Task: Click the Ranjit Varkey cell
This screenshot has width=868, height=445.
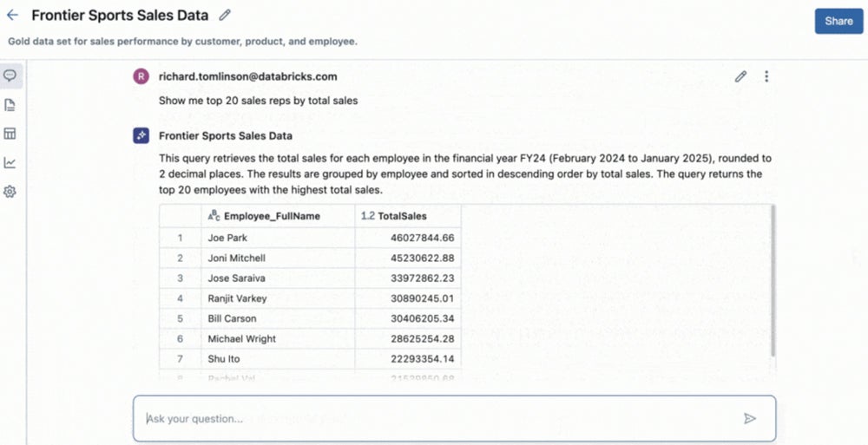Action: click(278, 298)
